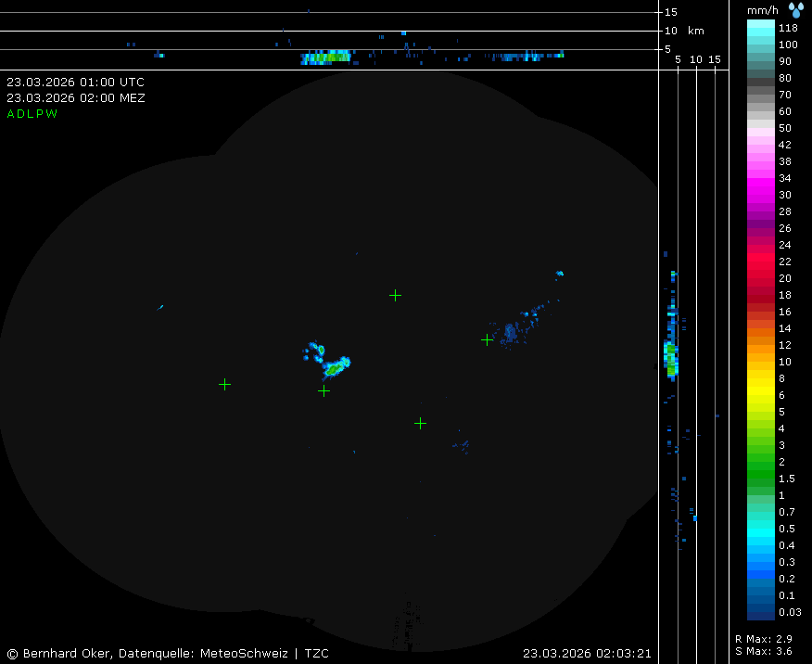Click the white crosshair marker on the map
Viewport: 812px width, 664px height.
pyautogui.click(x=324, y=391)
